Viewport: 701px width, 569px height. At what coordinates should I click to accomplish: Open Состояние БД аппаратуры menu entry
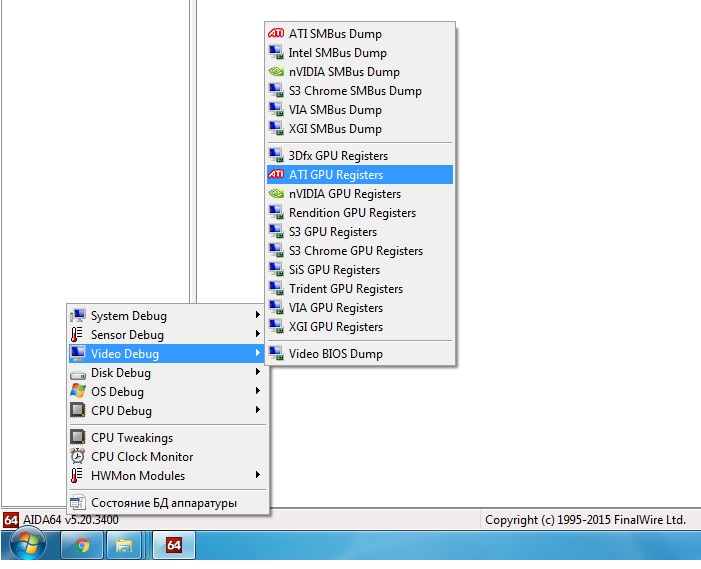coord(168,502)
